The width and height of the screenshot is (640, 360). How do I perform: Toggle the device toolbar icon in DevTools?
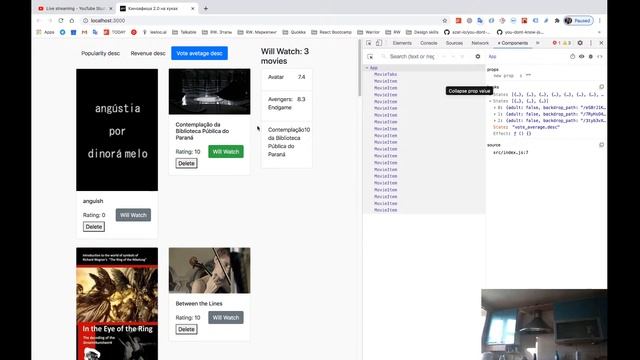379,43
